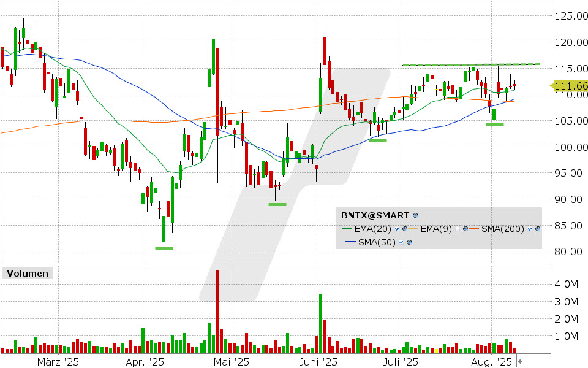The height and width of the screenshot is (368, 588).
Task: Click the globe icon beside EMA(9)
Action: click(466, 229)
